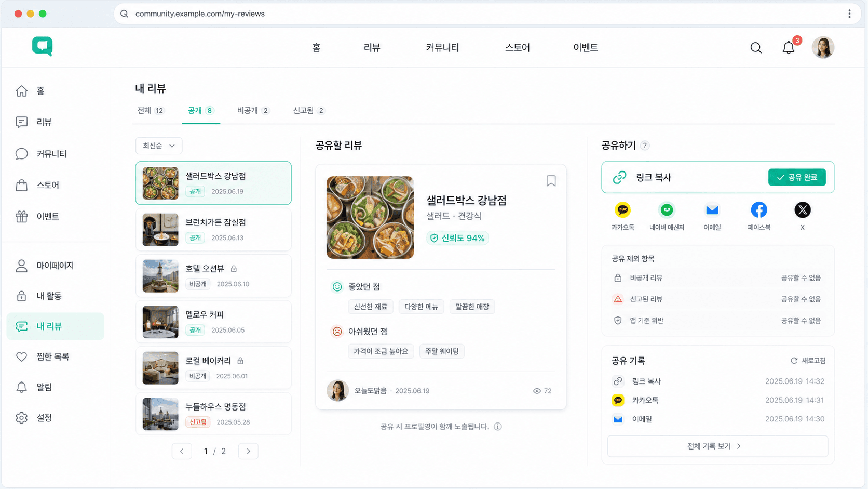This screenshot has width=868, height=489.
Task: Select the 멜로우 커피 list item
Action: (x=213, y=322)
